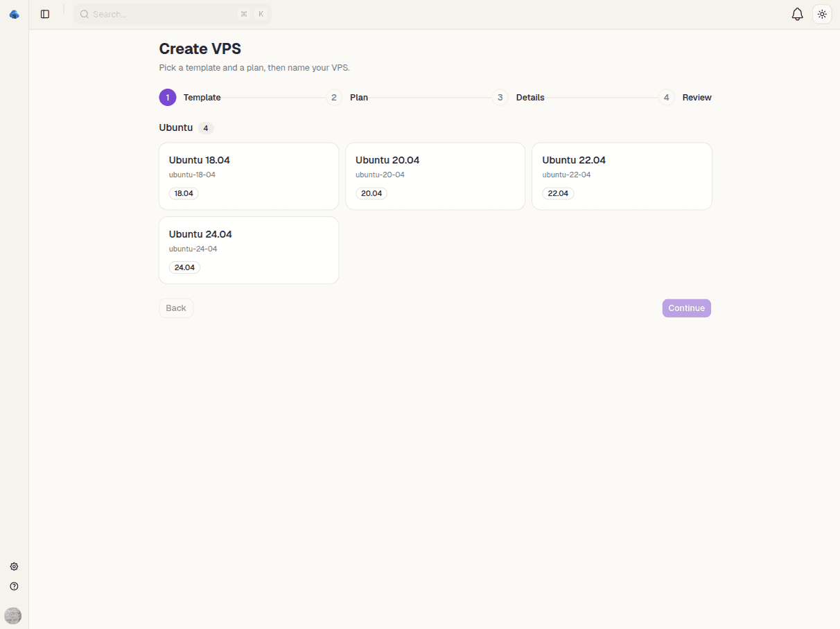Open settings gear icon in sidebar
840x629 pixels.
(x=14, y=567)
